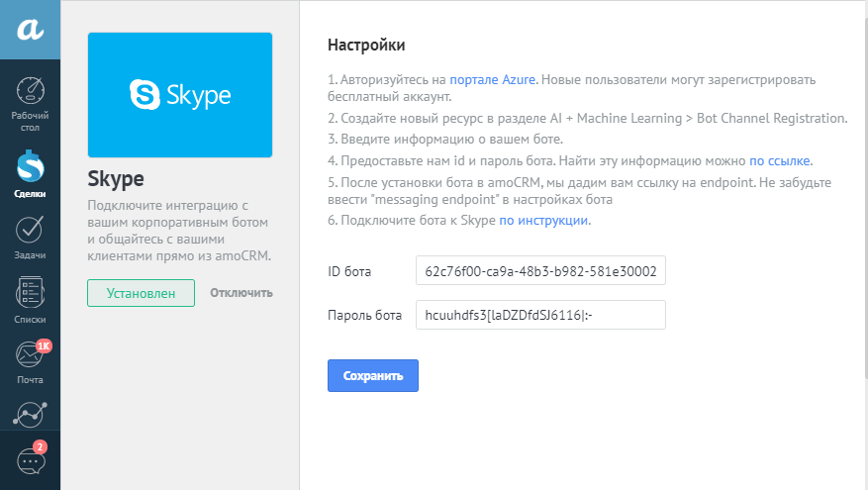Open the по инструкции link

[543, 221]
